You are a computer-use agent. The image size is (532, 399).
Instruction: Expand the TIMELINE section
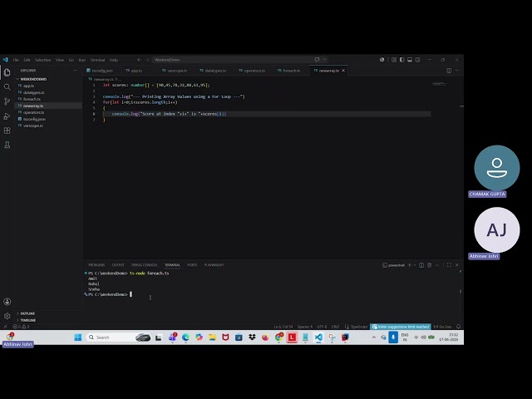point(27,320)
